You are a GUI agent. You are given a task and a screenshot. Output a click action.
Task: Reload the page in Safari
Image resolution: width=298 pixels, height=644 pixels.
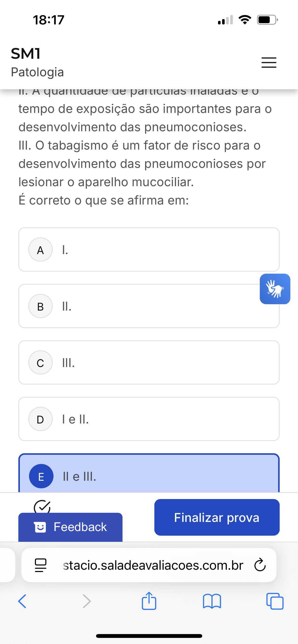[260, 565]
